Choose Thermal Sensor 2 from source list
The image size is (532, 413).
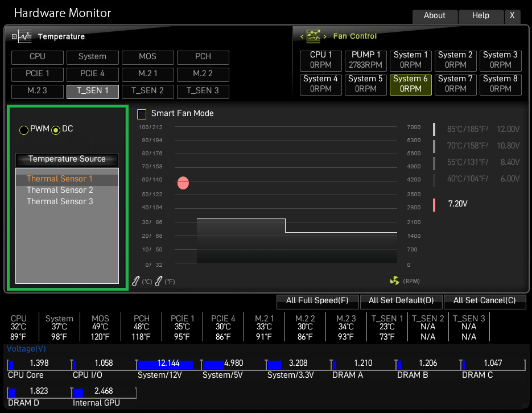pyautogui.click(x=60, y=190)
